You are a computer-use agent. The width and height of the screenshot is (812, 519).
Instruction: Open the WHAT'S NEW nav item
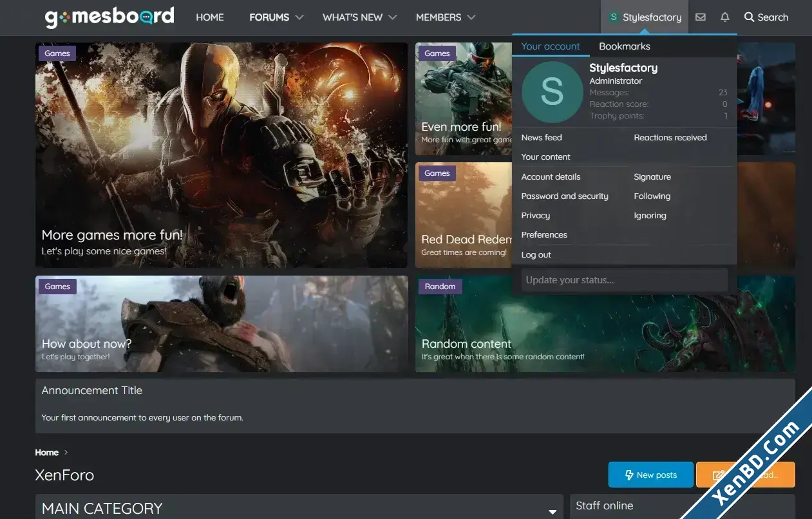[353, 17]
